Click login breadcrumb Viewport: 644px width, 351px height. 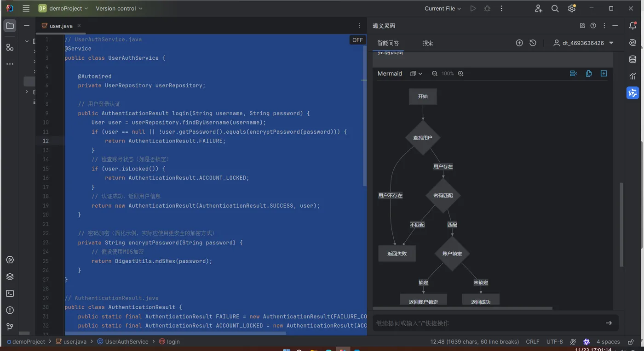170,342
